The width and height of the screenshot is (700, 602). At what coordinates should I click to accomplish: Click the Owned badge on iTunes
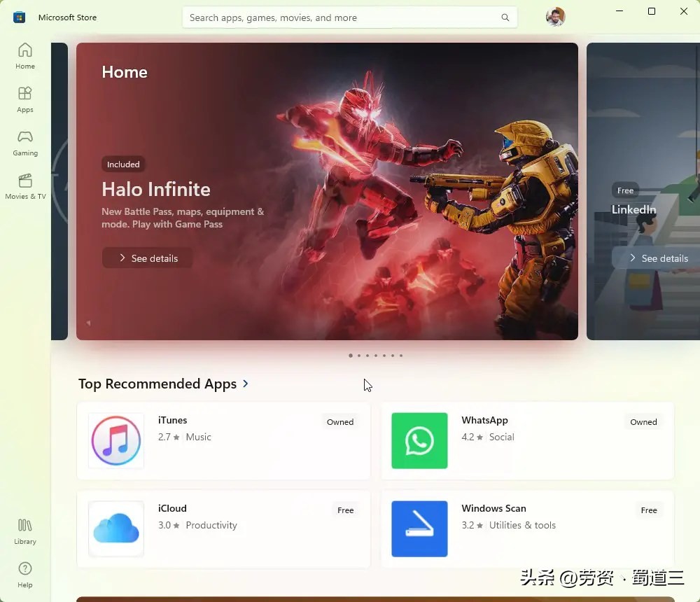(x=340, y=421)
